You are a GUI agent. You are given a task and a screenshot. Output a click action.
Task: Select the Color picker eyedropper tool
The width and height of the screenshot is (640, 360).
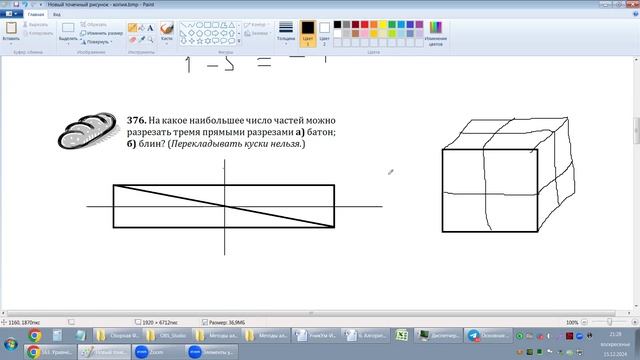[141, 40]
